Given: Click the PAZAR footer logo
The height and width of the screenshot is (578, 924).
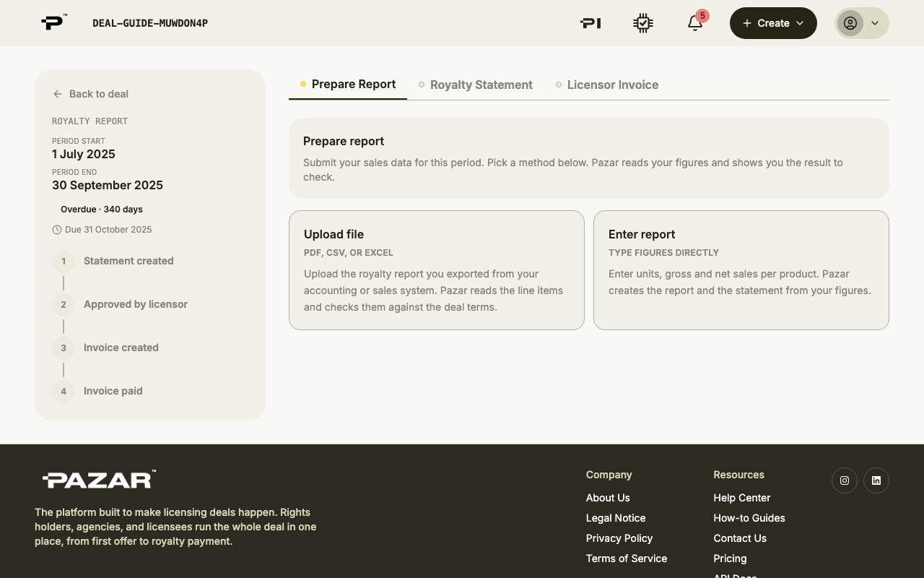Looking at the screenshot, I should coord(99,479).
